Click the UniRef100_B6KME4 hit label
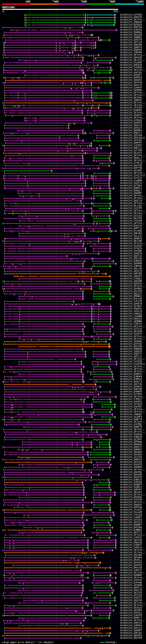This screenshot has width=146, height=644. pyautogui.click(x=131, y=130)
